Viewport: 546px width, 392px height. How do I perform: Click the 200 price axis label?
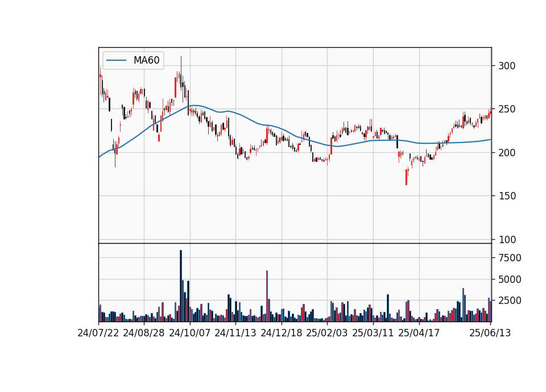[x=507, y=153]
